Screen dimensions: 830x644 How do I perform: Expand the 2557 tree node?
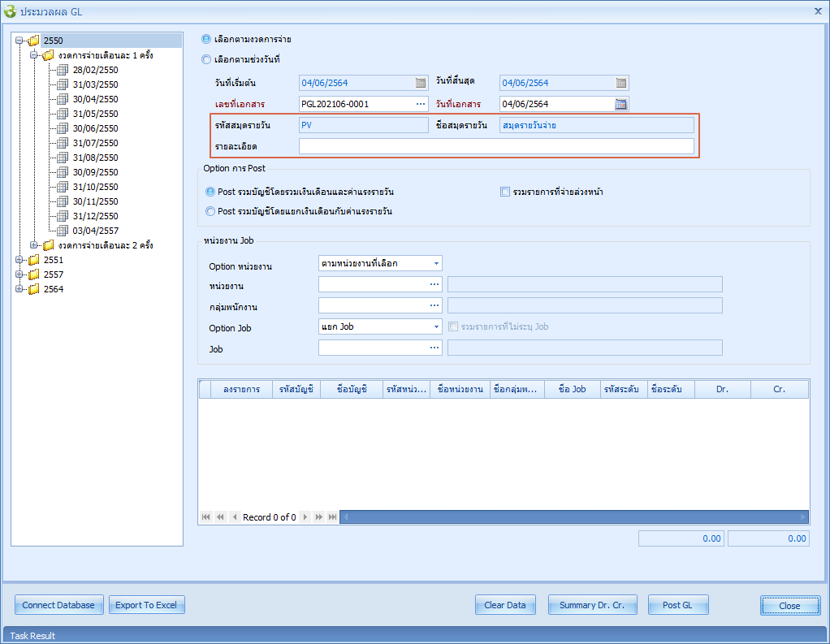click(19, 274)
